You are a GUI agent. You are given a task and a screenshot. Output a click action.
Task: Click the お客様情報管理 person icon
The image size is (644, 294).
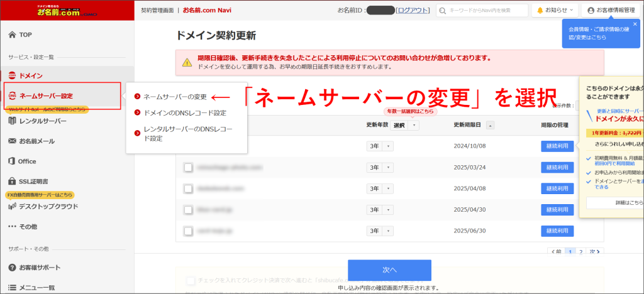click(591, 11)
